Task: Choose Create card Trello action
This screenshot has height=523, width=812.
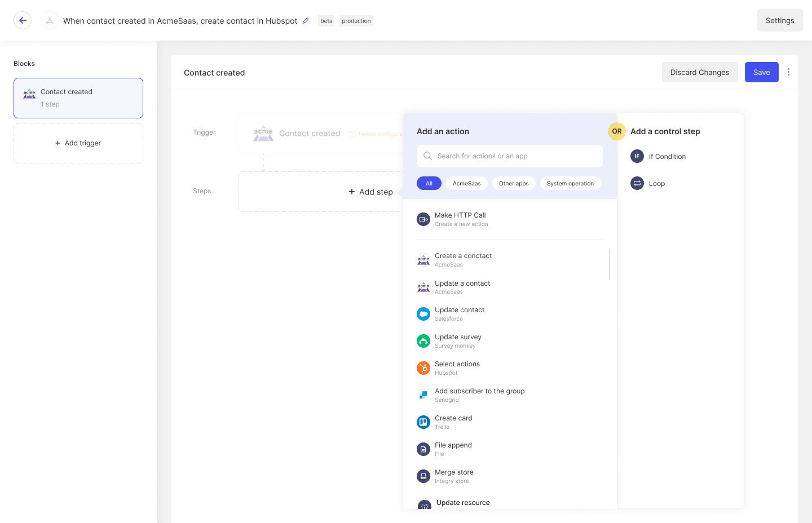Action: coord(510,422)
